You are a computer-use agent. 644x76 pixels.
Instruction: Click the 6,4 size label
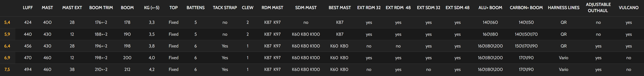click(7, 46)
